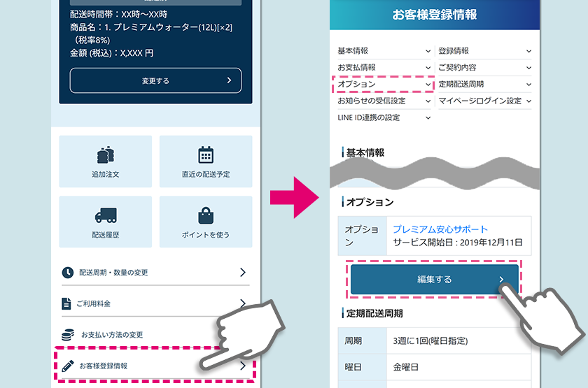588x388 pixels.
Task: Expand the 基本情報 section link
Action: [384, 51]
